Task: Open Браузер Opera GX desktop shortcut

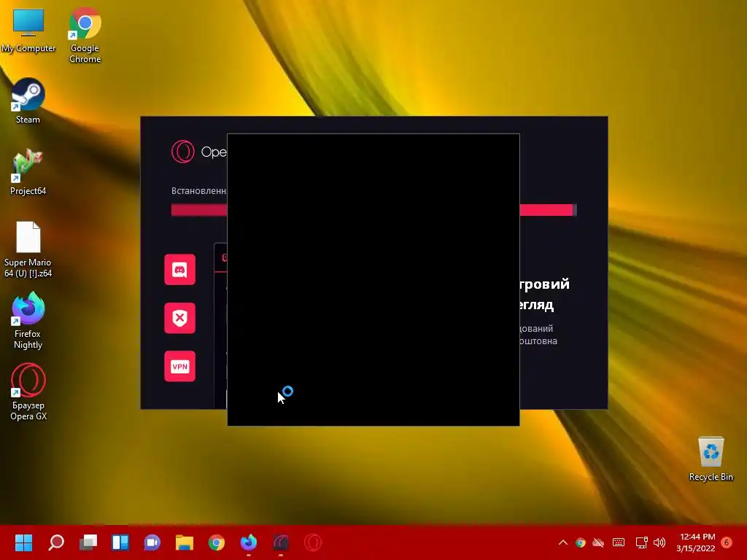Action: point(28,392)
